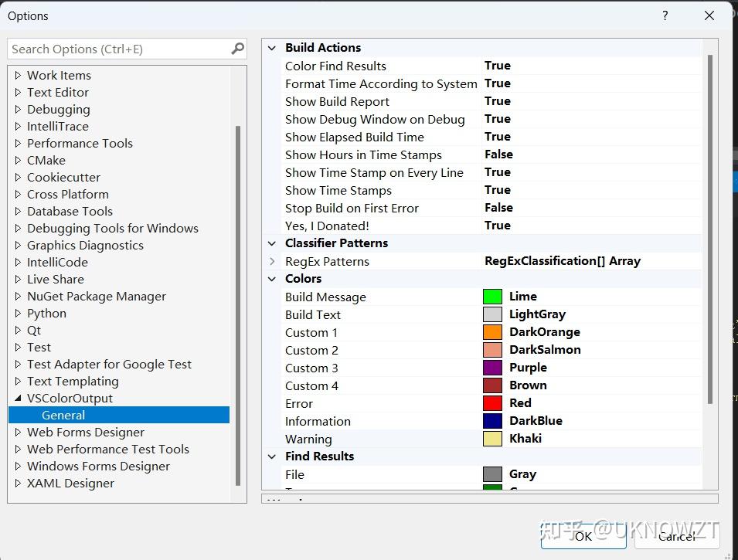Click the OK button
This screenshot has height=560, width=738.
[x=583, y=536]
